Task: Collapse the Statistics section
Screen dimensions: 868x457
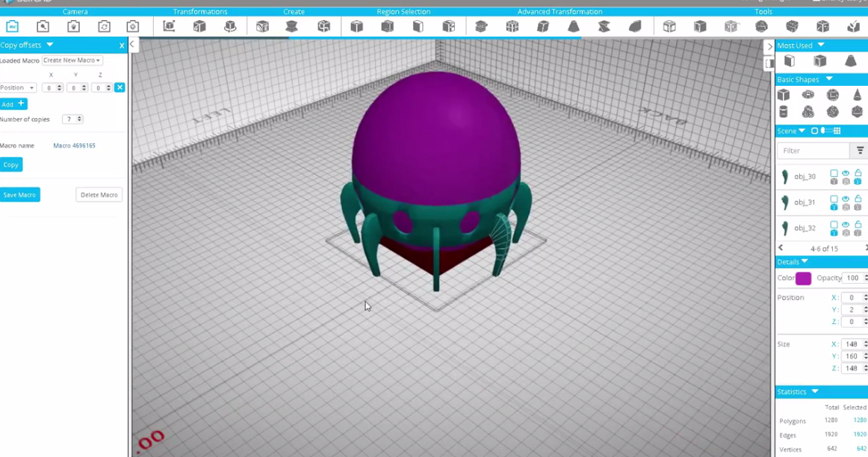Action: (x=815, y=391)
